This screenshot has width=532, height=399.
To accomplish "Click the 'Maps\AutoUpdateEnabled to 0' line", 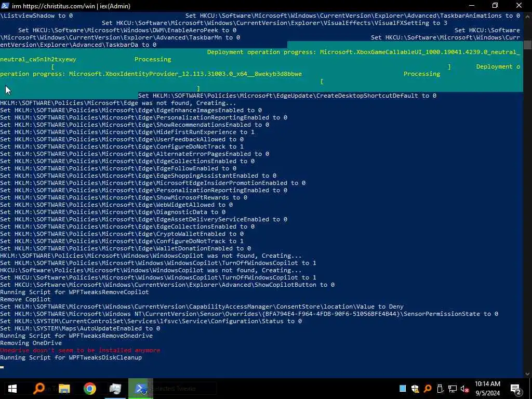I will [80, 328].
